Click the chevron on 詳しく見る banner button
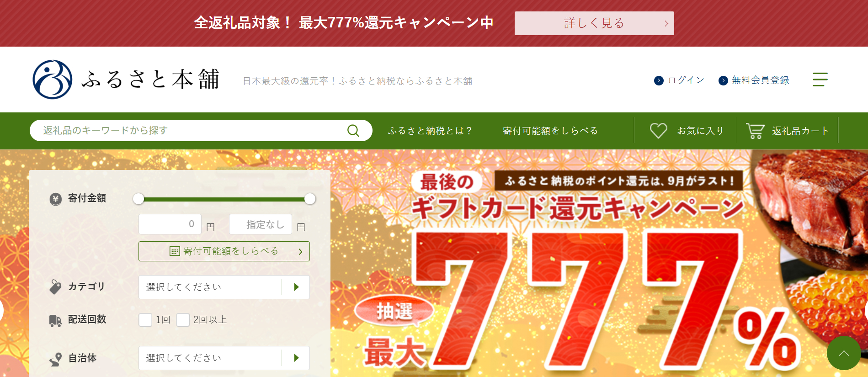Image resolution: width=868 pixels, height=377 pixels. tap(666, 23)
